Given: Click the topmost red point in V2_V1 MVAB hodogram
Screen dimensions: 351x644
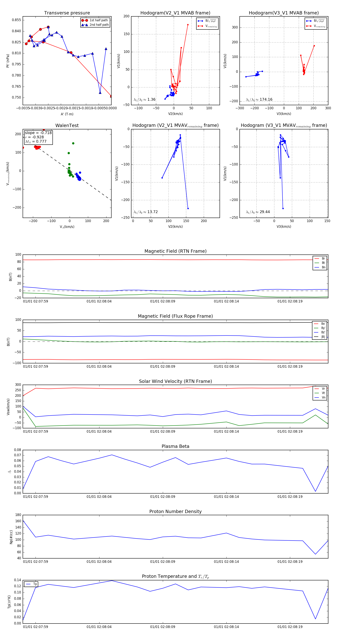Looking at the screenshot, I should click(x=188, y=25).
